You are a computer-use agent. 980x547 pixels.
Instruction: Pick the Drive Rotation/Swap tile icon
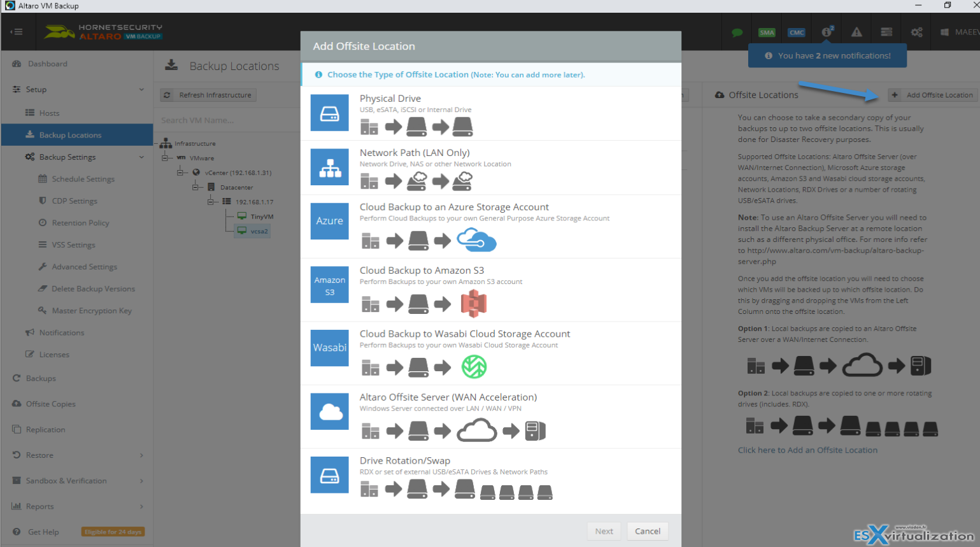pyautogui.click(x=329, y=475)
